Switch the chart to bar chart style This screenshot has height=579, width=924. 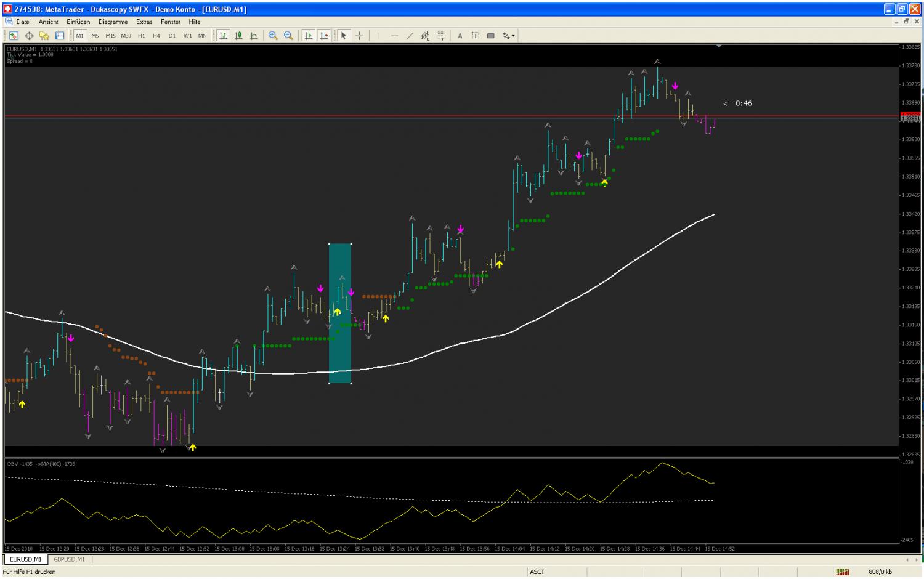click(x=223, y=36)
